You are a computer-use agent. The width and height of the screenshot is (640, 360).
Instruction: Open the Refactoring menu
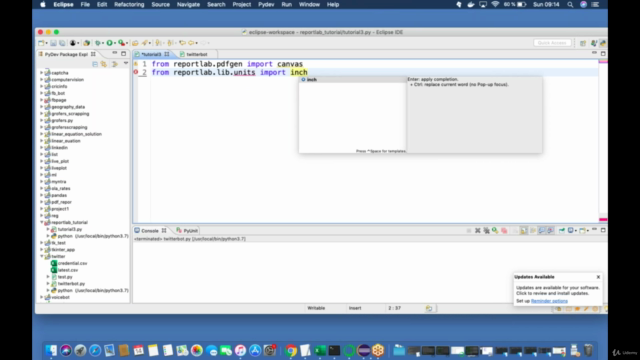(x=129, y=4)
